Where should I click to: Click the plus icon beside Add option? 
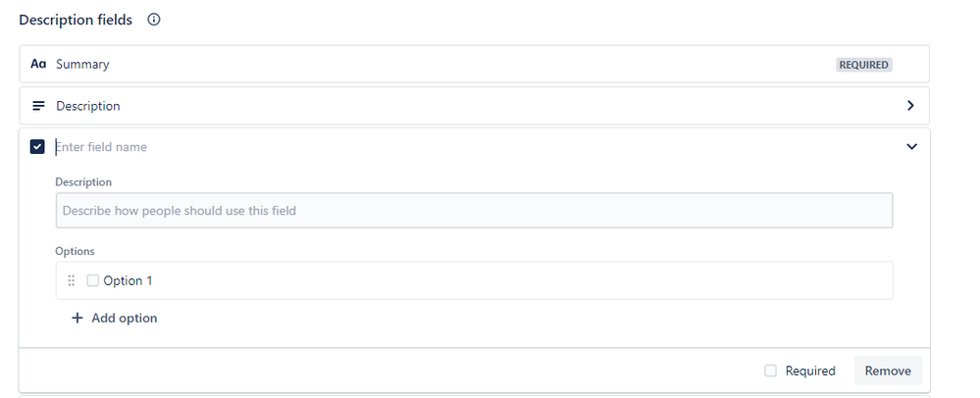pyautogui.click(x=77, y=318)
